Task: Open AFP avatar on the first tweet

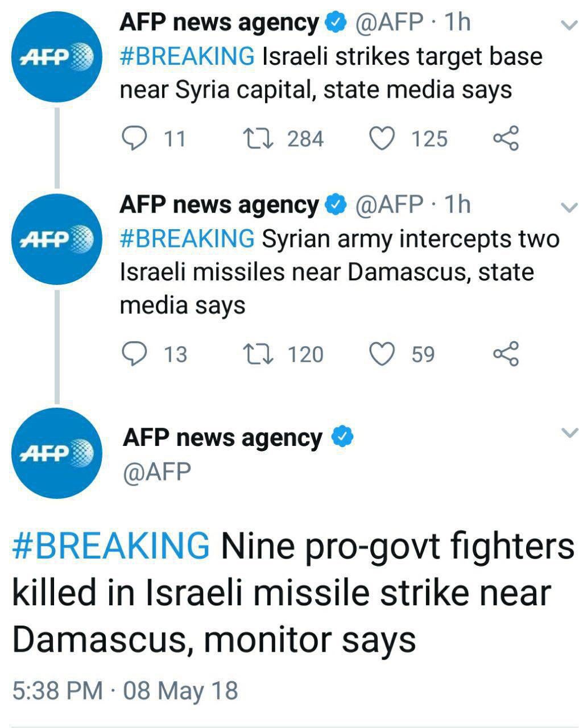Action: click(57, 56)
